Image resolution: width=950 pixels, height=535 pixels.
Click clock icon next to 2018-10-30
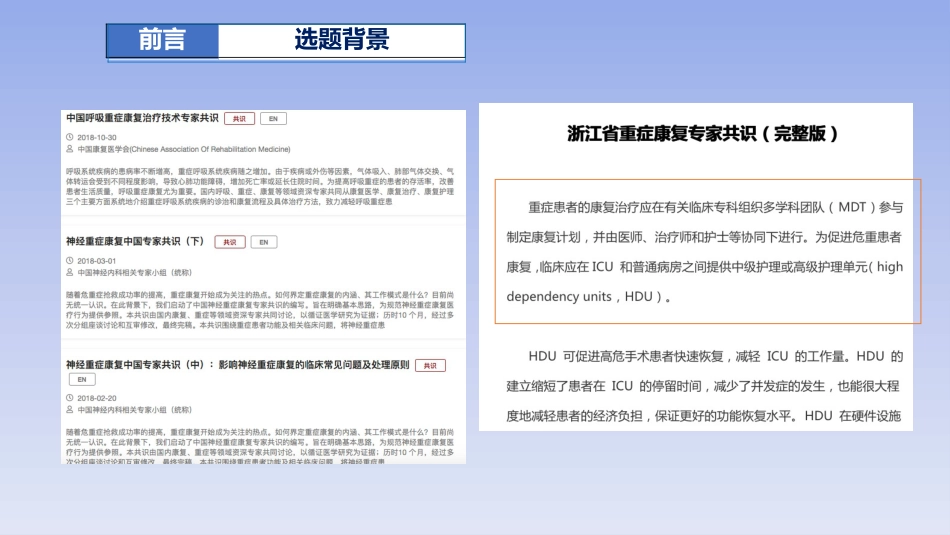[70, 138]
